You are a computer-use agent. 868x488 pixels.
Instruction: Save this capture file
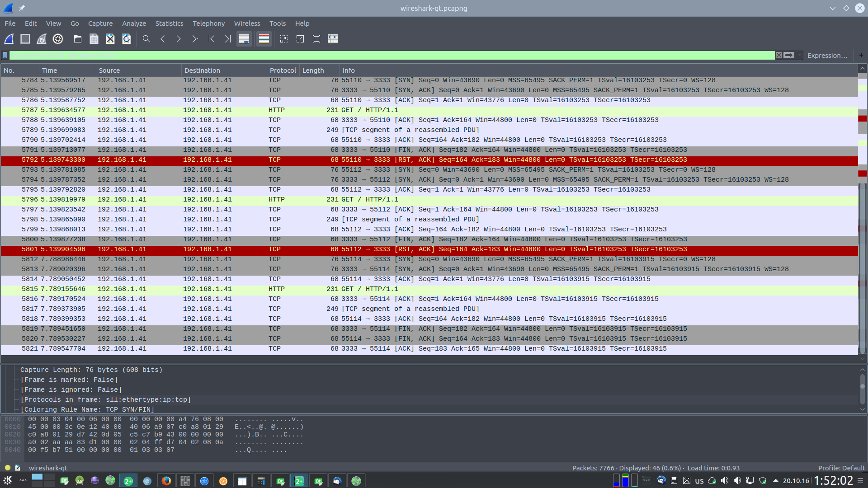pos(94,39)
